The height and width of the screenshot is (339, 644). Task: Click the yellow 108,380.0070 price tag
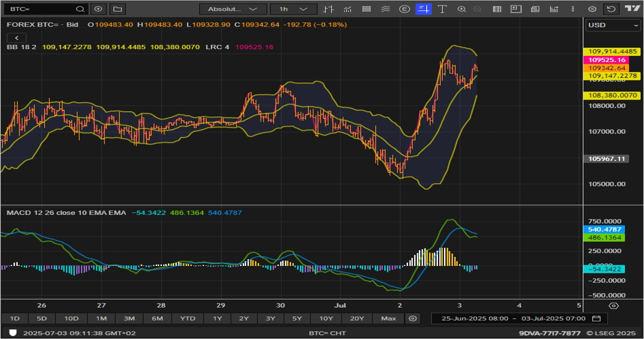(x=611, y=95)
